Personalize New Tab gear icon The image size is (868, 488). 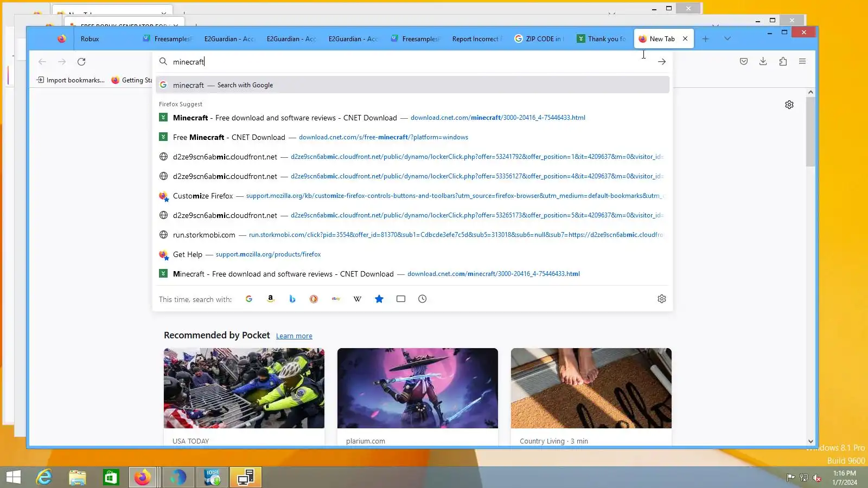pyautogui.click(x=789, y=105)
